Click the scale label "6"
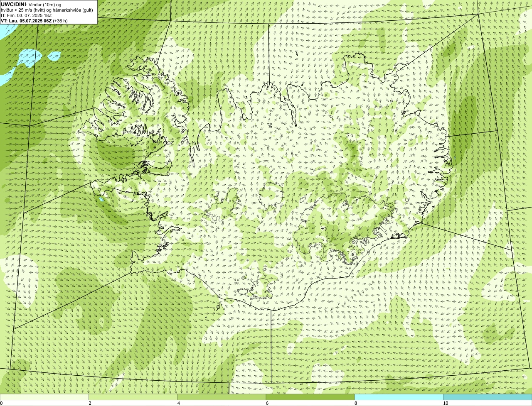Image resolution: width=532 pixels, height=406 pixels. point(267,403)
